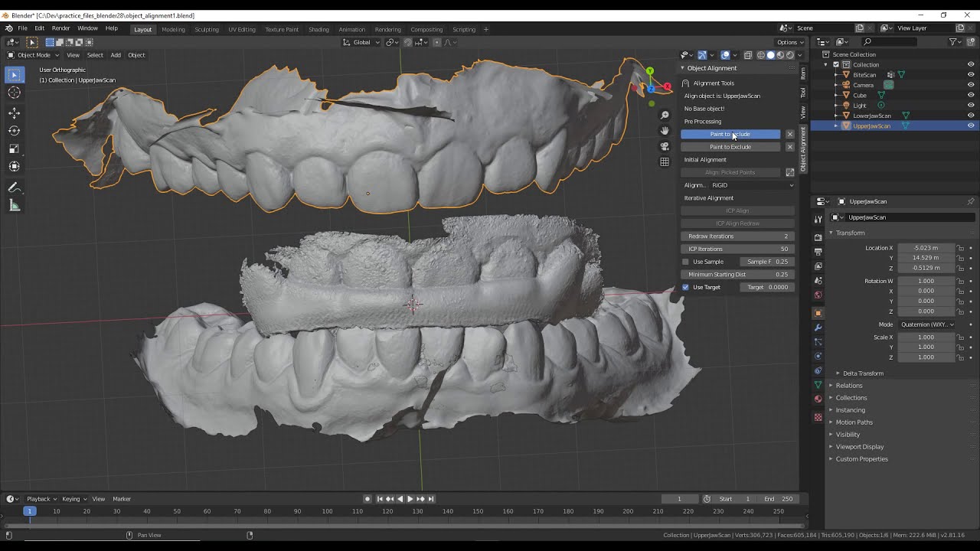Collapse the Transform panel
Image resolution: width=980 pixels, height=551 pixels.
click(850, 233)
